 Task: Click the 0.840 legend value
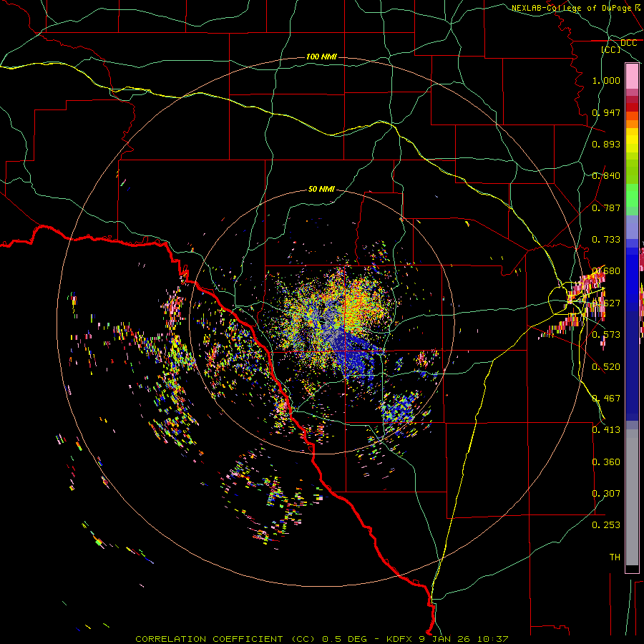point(606,176)
